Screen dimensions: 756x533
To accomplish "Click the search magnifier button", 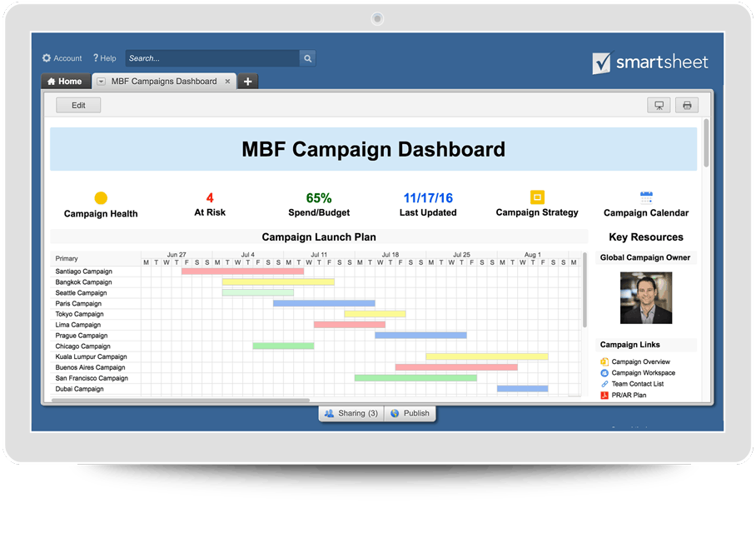I will [307, 58].
